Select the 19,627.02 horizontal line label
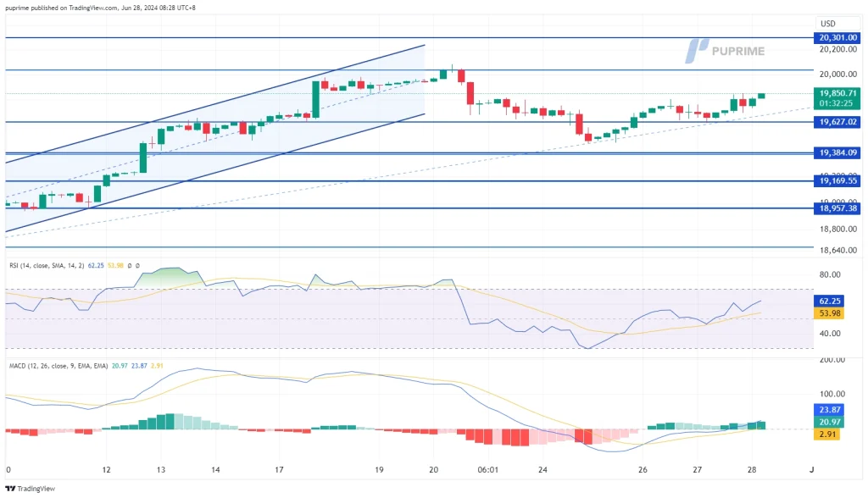Screen dimensions: 868x498 [838, 122]
